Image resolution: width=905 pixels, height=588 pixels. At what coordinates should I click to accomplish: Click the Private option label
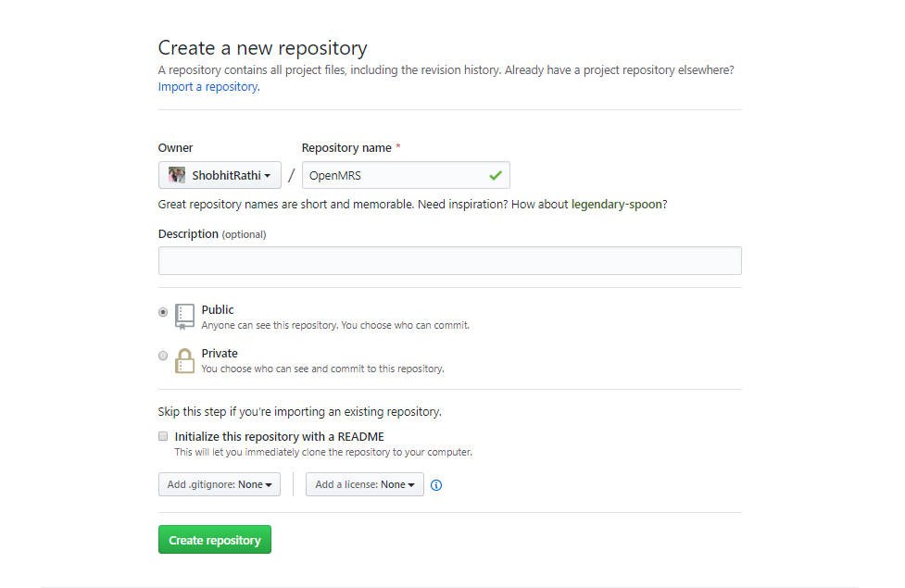pyautogui.click(x=220, y=353)
